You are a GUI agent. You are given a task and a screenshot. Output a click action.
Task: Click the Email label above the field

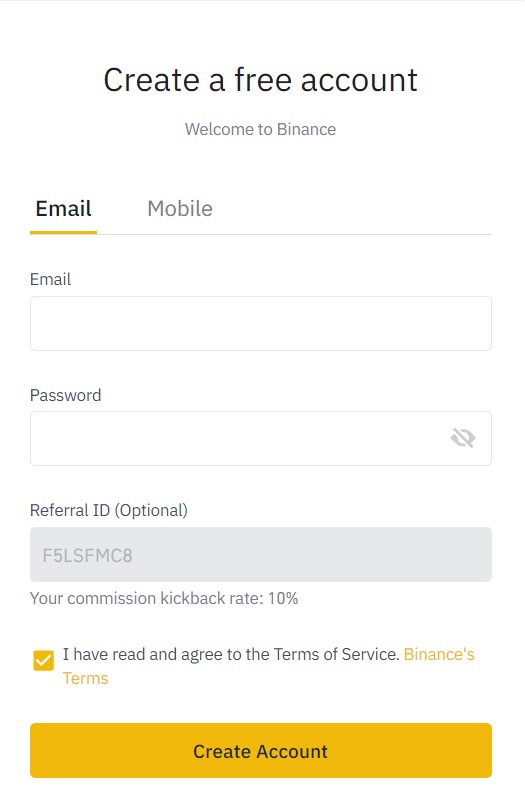pyautogui.click(x=50, y=279)
